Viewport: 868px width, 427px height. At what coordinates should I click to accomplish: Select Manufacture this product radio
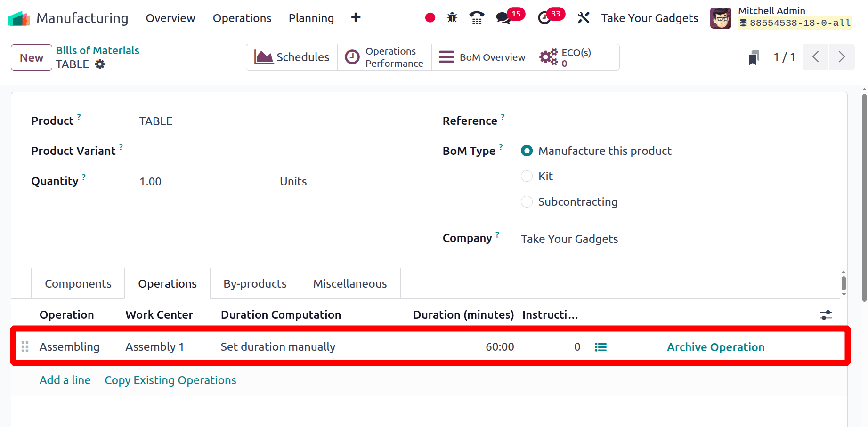(x=527, y=151)
